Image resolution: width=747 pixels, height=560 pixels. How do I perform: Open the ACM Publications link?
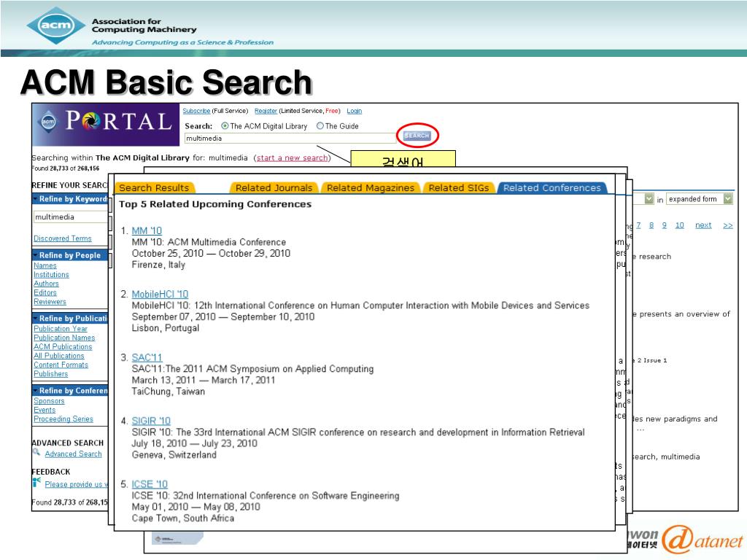(x=63, y=346)
